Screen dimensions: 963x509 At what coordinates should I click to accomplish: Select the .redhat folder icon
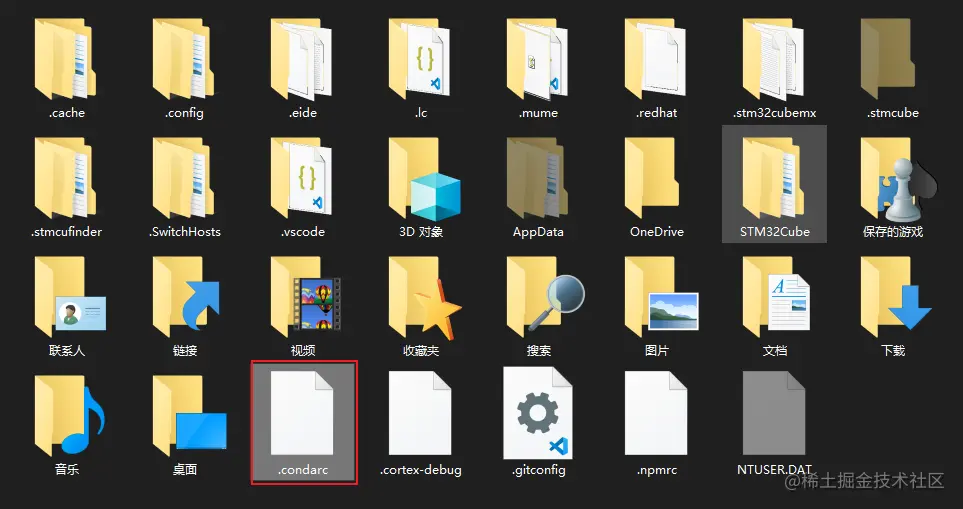click(655, 60)
